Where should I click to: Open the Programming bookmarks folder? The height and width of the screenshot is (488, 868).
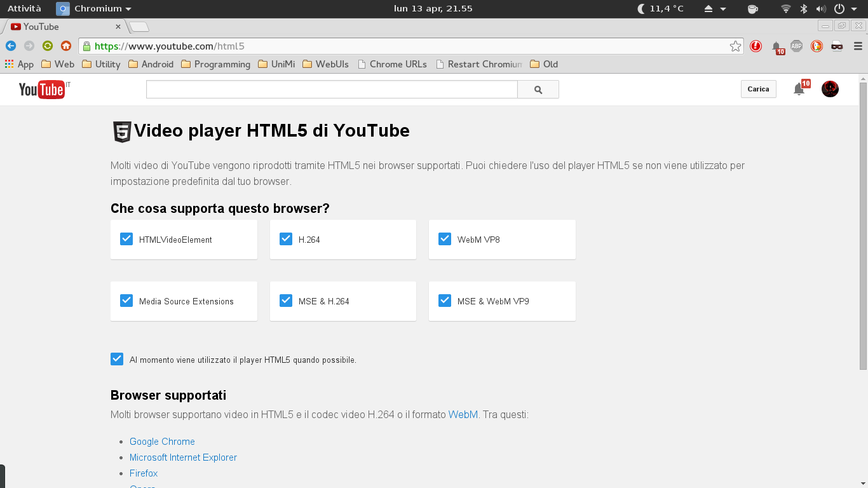point(215,64)
